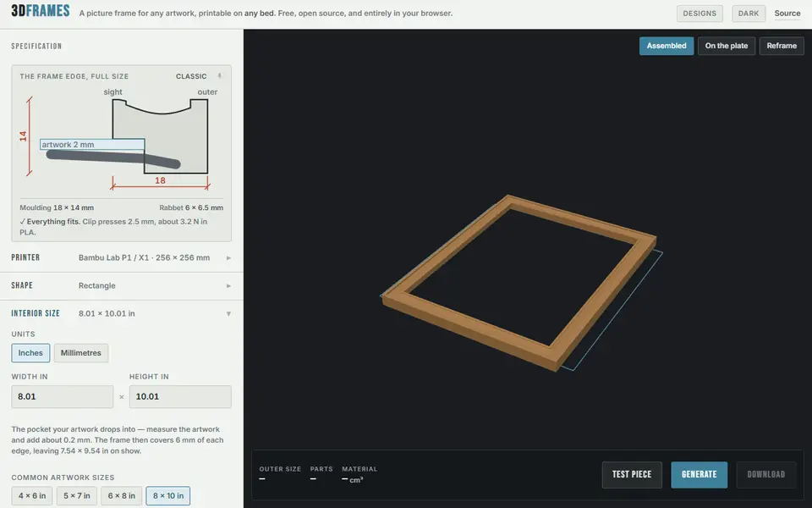This screenshot has width=812, height=508.
Task: Click the COMMON ARTWORK SIZES heading
Action: coord(63,478)
